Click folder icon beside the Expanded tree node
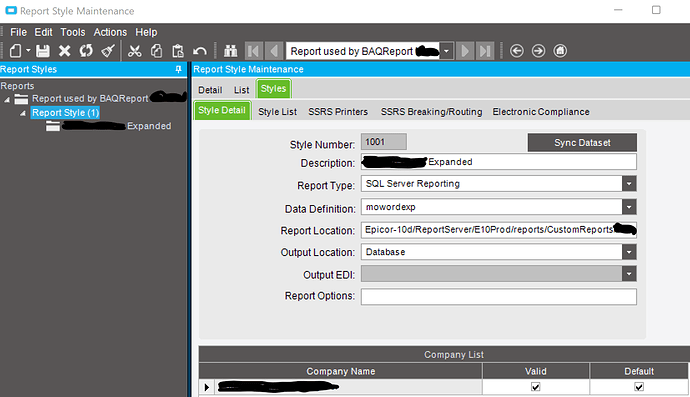Image resolution: width=690 pixels, height=397 pixels. (53, 126)
